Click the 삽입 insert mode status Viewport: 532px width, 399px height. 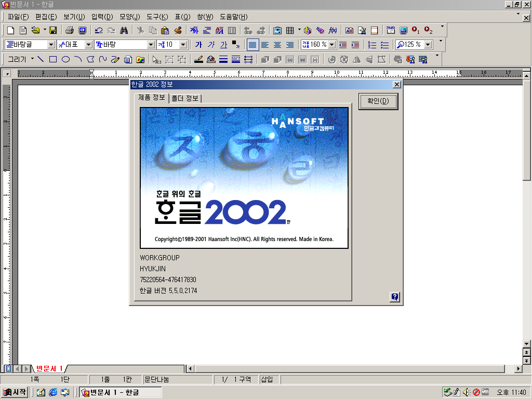coord(267,379)
